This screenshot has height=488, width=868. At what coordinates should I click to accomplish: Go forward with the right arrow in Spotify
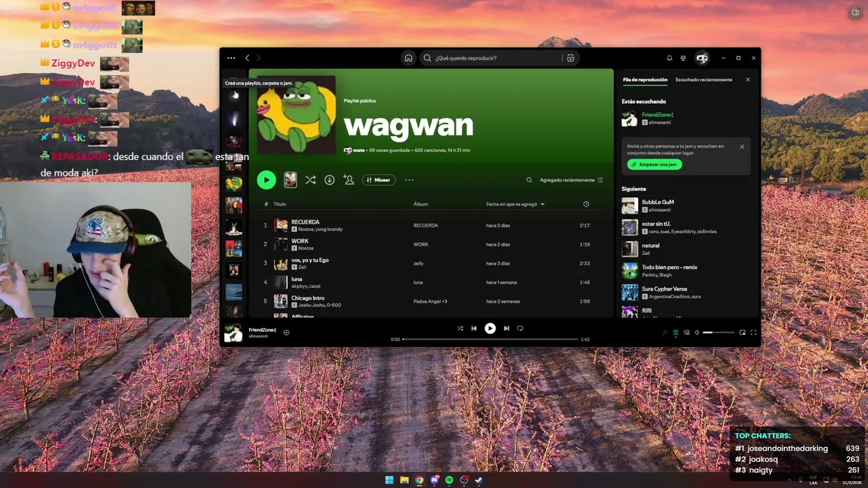[258, 58]
